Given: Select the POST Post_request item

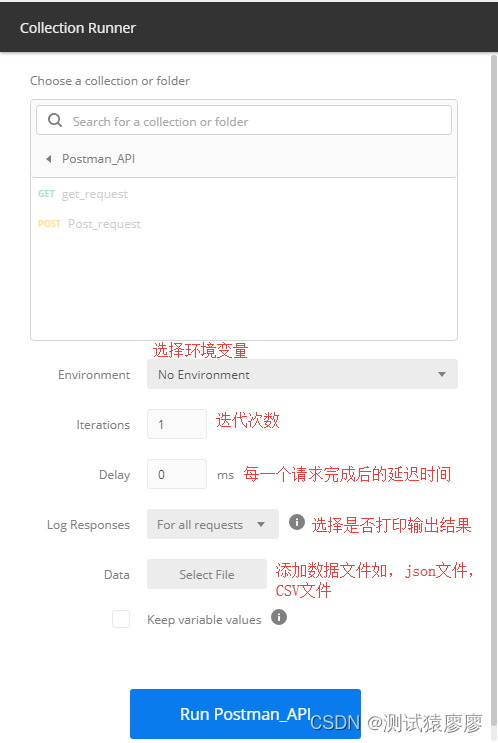Looking at the screenshot, I should [x=89, y=224].
